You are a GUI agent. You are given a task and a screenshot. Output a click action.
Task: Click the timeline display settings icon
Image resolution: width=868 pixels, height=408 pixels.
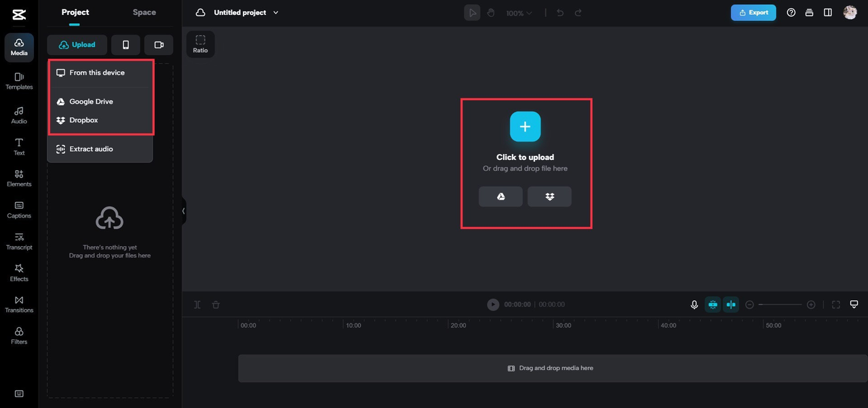(x=854, y=304)
